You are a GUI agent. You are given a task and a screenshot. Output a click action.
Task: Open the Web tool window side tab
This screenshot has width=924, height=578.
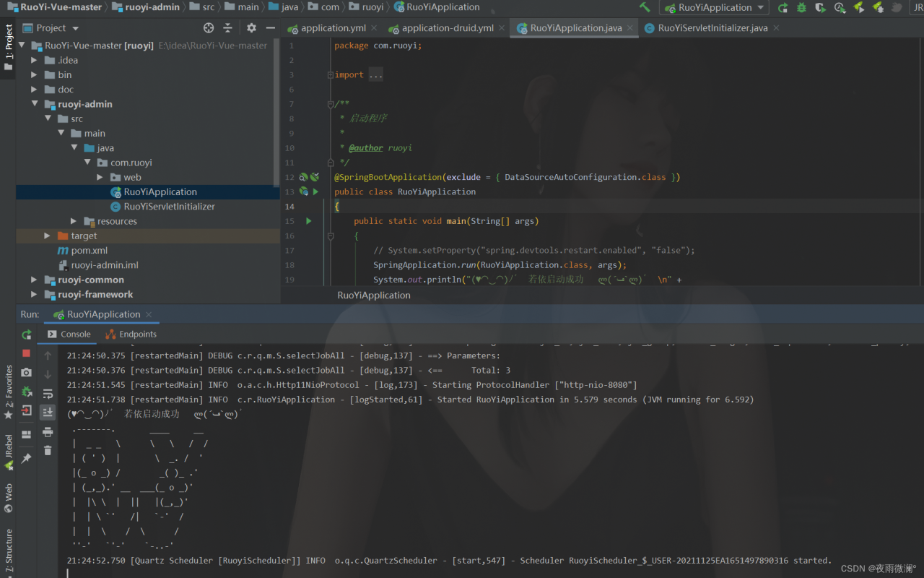[x=8, y=498]
